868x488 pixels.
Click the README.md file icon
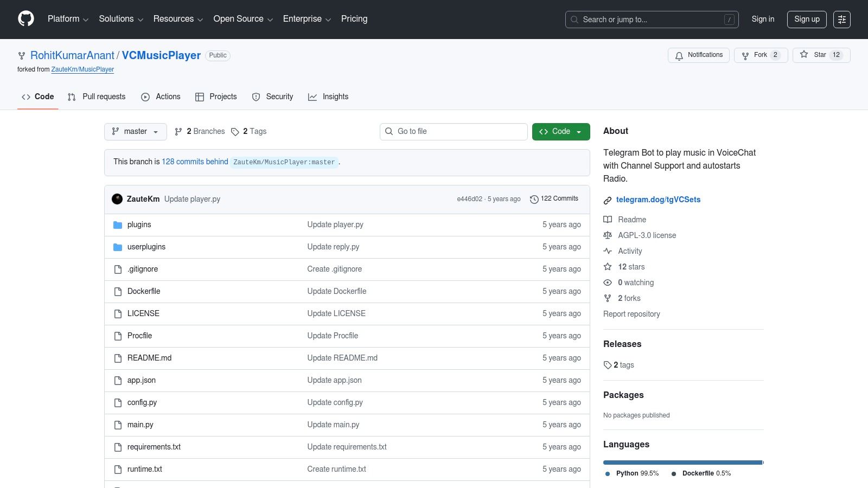tap(118, 358)
